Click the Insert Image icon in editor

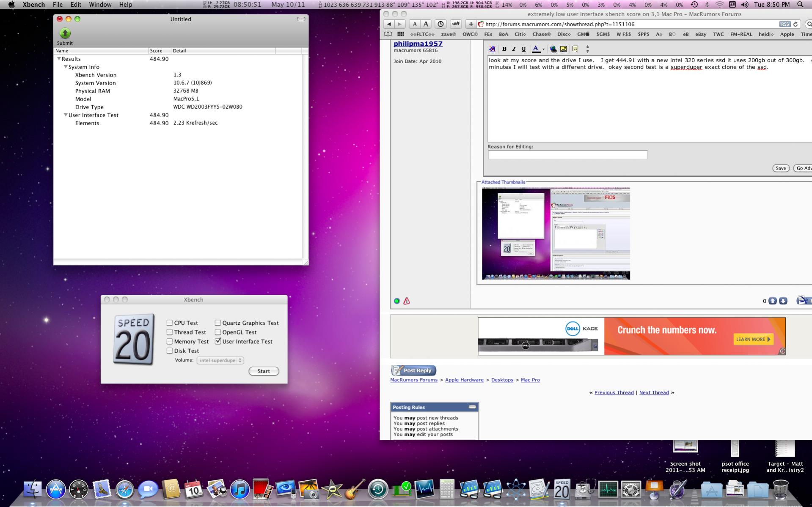(x=563, y=49)
